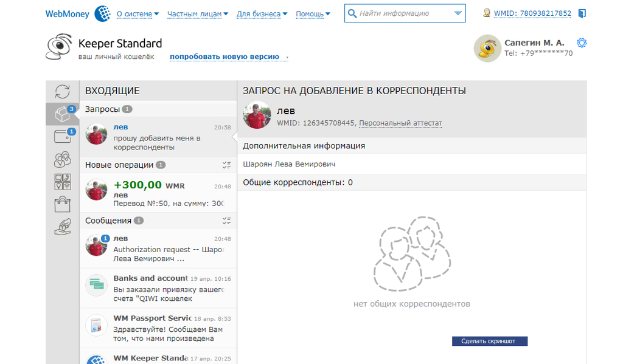Expand the "О системе" dropdown menu
The height and width of the screenshot is (364, 623).
pos(137,14)
